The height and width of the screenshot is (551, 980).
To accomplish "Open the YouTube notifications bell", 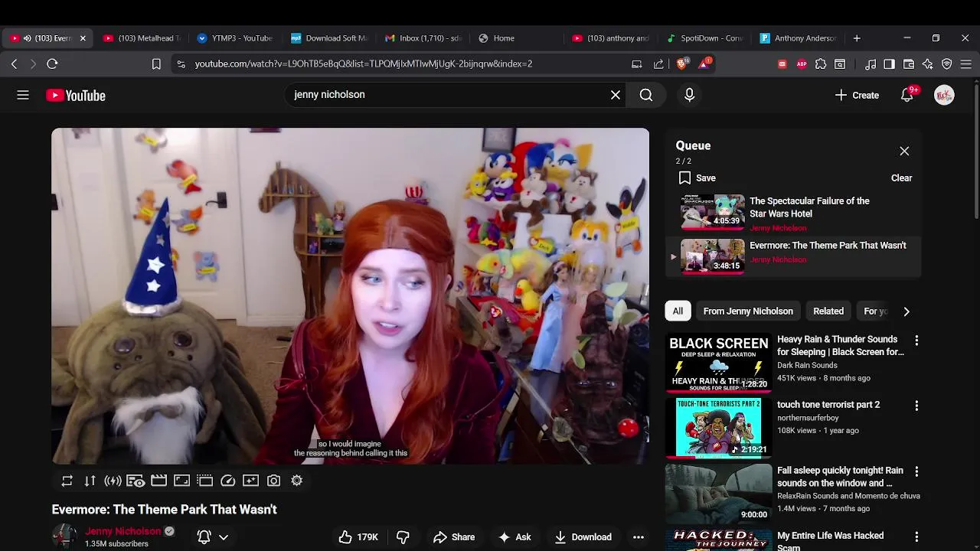I will (x=907, y=95).
